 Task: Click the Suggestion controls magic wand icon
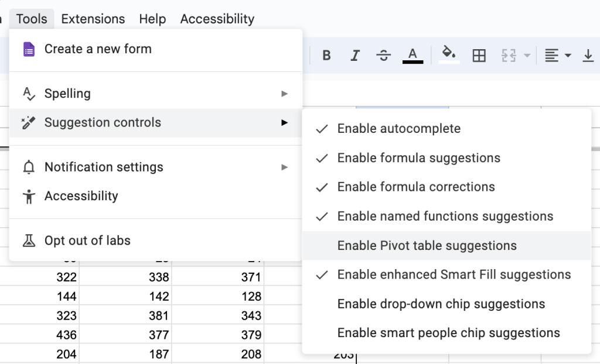tap(28, 123)
